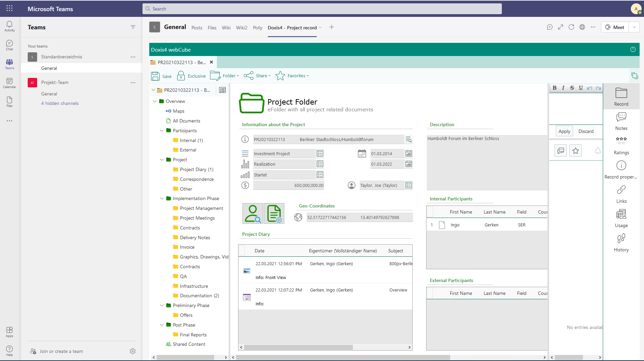The height and width of the screenshot is (361, 644).
Task: Open Apps in the Teams sidebar
Action: pos(9,332)
